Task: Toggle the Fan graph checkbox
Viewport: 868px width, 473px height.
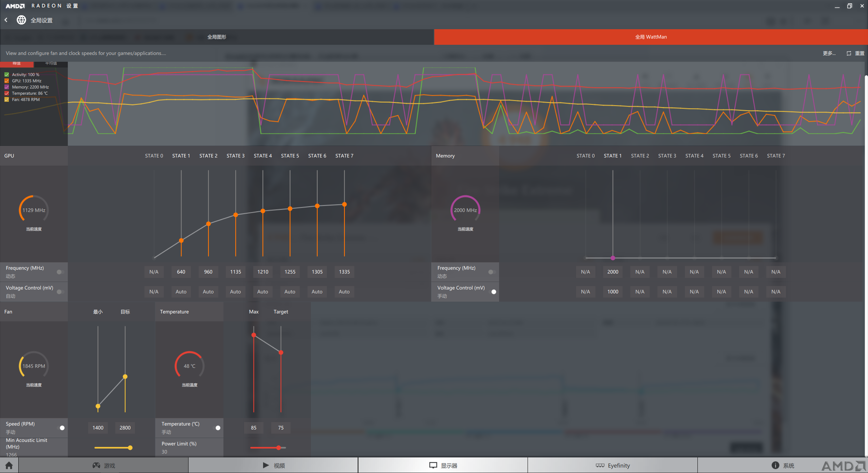Action: click(6, 99)
